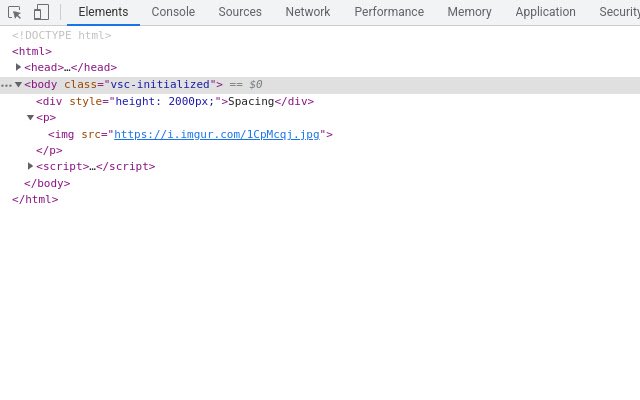Select the opening html tag row

(x=32, y=51)
